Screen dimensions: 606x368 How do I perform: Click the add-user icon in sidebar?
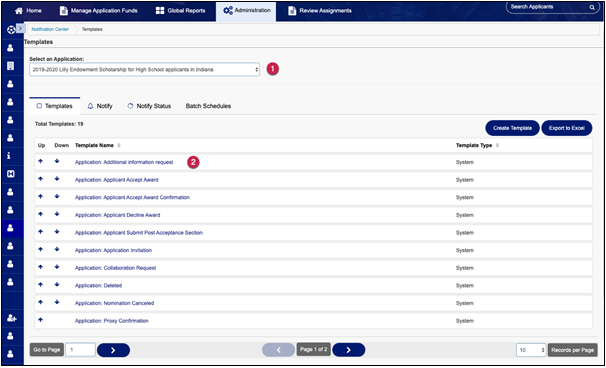point(12,318)
